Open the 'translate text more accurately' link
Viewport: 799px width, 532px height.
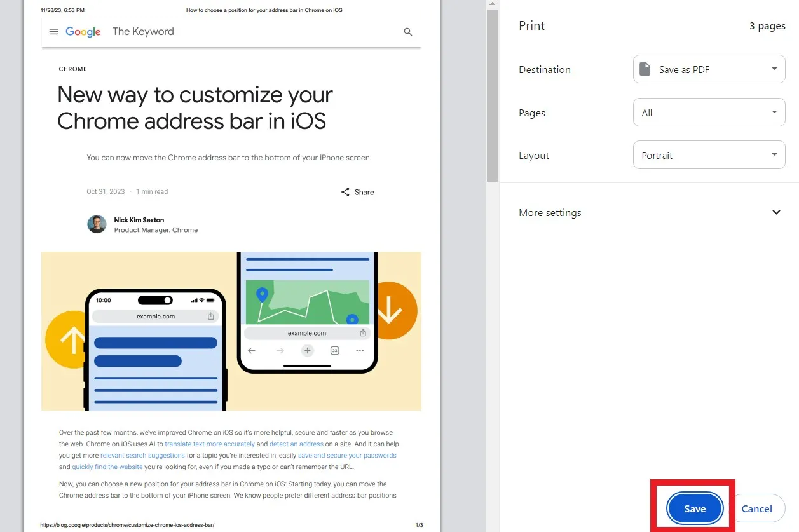[x=210, y=444]
